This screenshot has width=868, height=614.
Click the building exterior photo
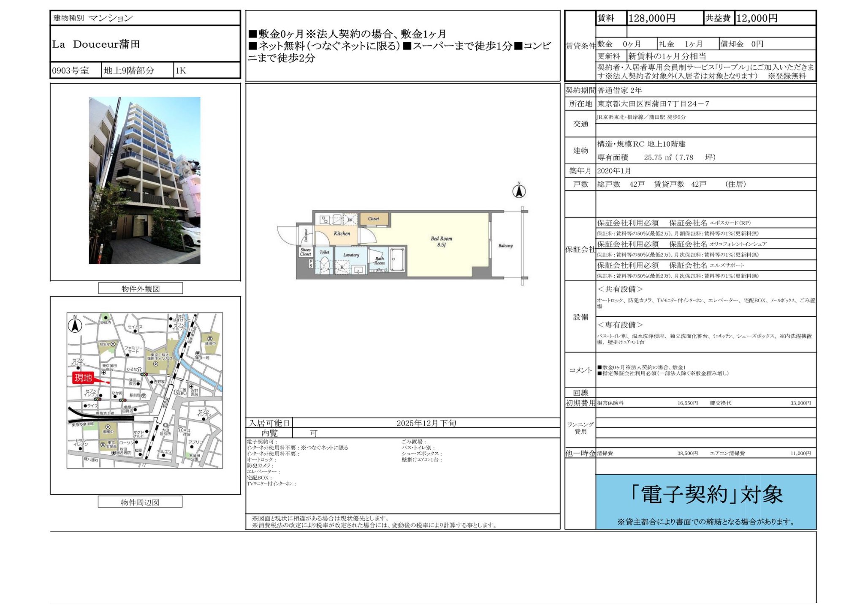(x=144, y=180)
